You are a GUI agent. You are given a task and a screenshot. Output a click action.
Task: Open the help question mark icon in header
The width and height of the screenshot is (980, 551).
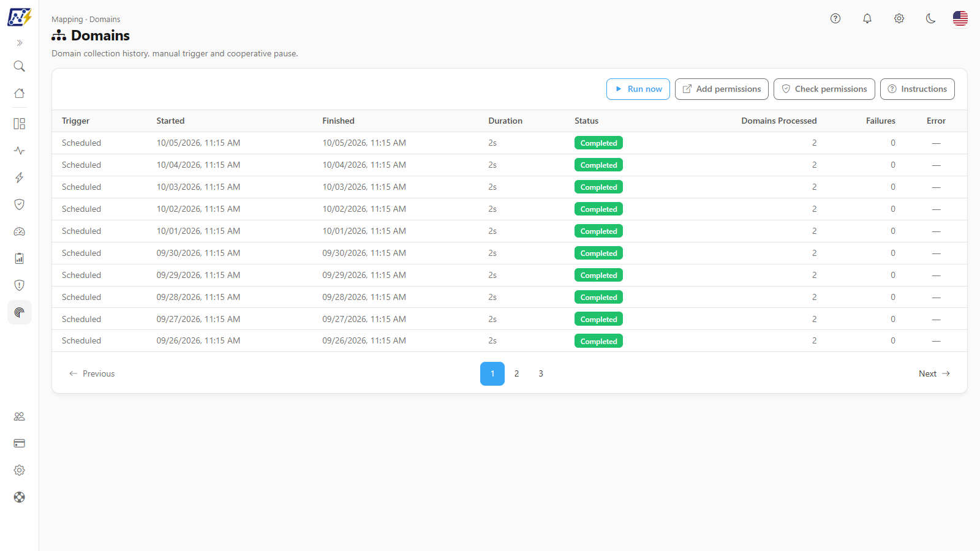tap(835, 18)
